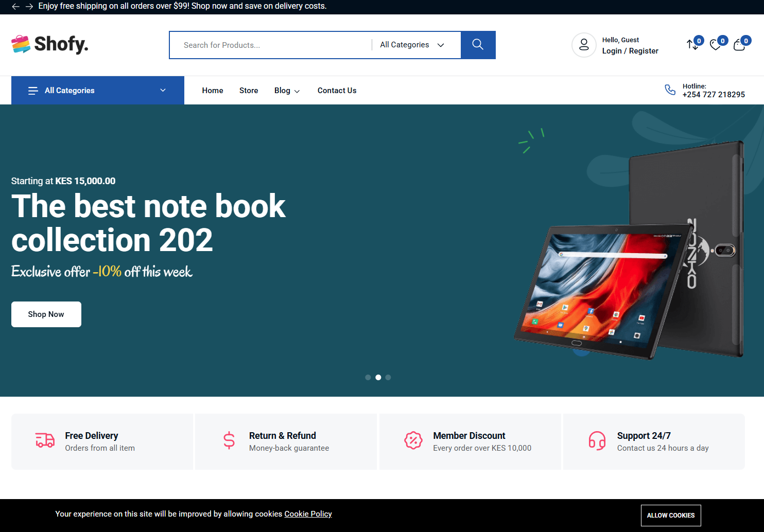
Task: Open the Contact Us page
Action: coord(337,91)
